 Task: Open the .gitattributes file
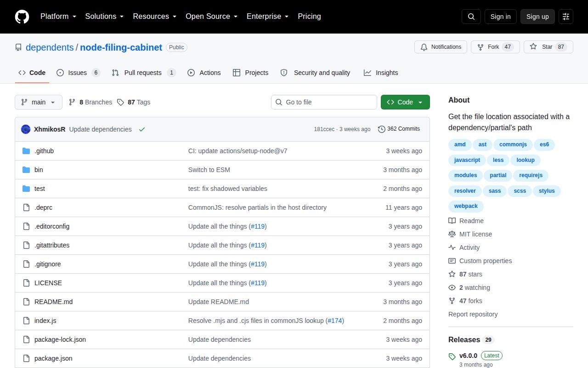(x=52, y=245)
